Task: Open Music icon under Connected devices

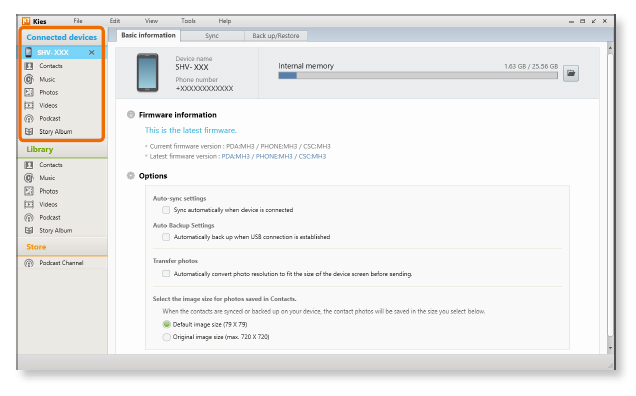Action: [29, 79]
